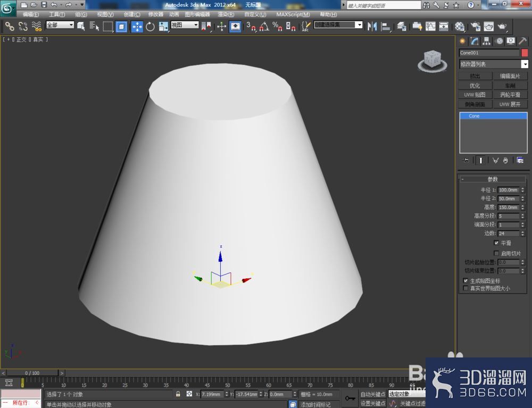
Task: Activate the Select and Move tool
Action: pyautogui.click(x=137, y=27)
